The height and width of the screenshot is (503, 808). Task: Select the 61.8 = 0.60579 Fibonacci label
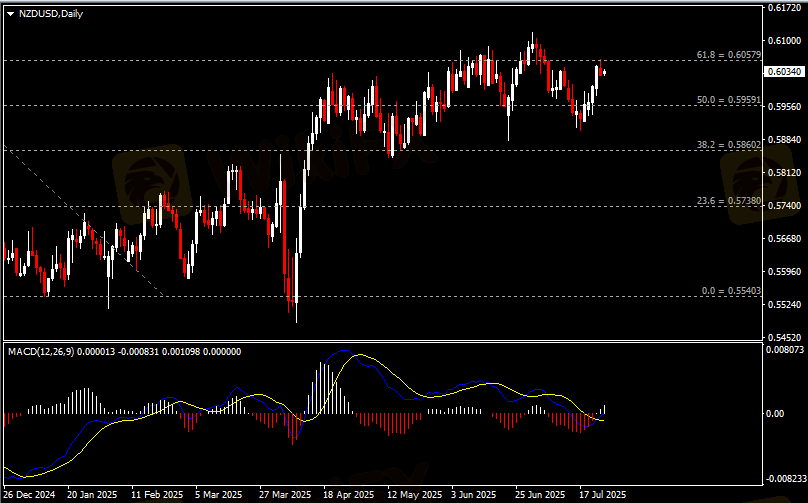click(x=729, y=55)
